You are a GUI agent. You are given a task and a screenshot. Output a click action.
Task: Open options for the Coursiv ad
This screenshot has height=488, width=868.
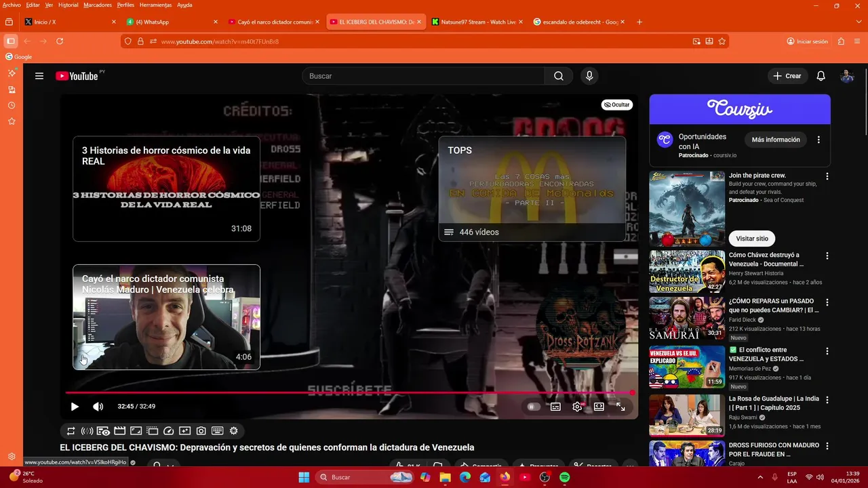[x=818, y=140]
